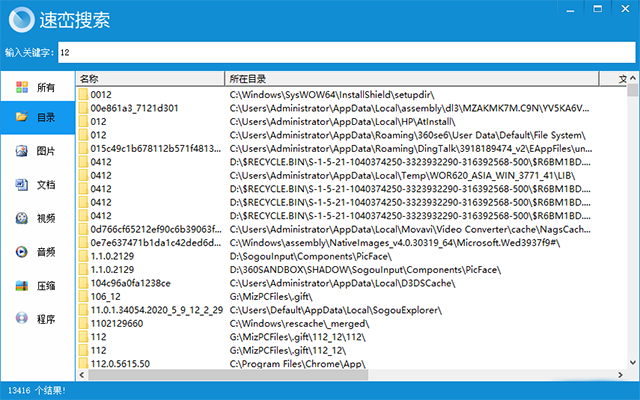
Task: Filter by 音频 audio icon
Action: [x=22, y=252]
